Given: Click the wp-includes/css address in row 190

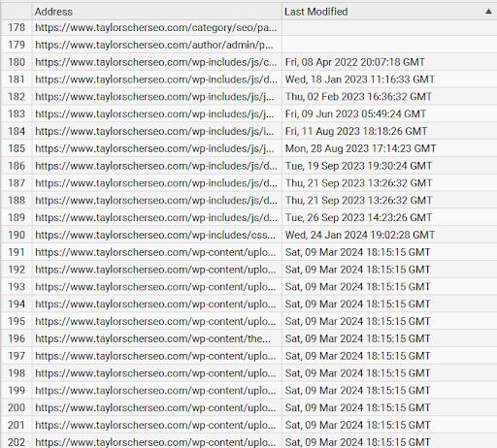Looking at the screenshot, I should (155, 235).
